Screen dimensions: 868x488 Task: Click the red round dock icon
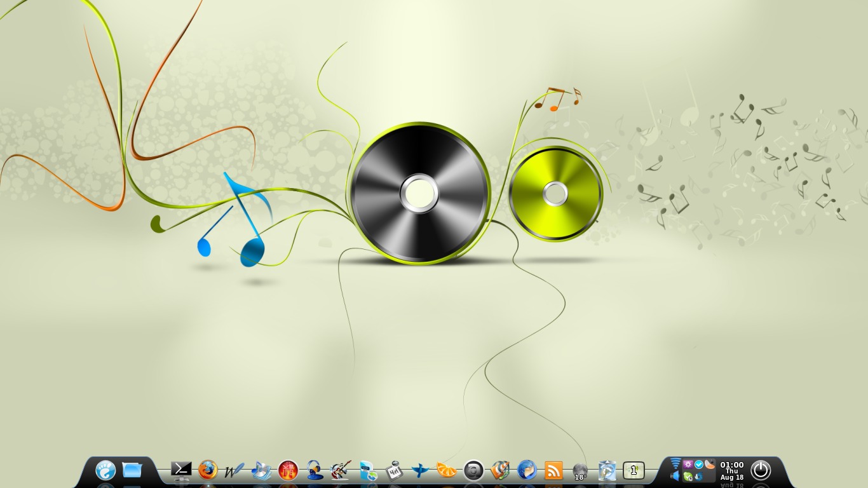(288, 470)
